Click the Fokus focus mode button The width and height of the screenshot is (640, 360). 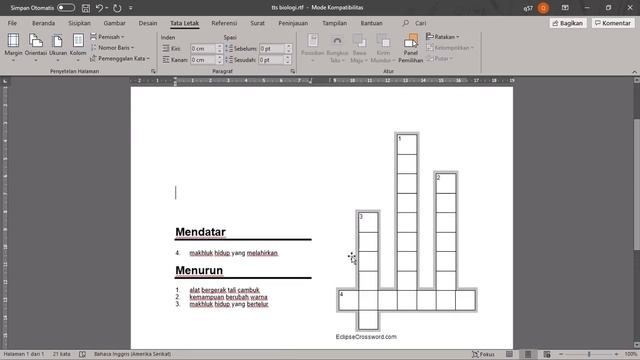point(483,354)
